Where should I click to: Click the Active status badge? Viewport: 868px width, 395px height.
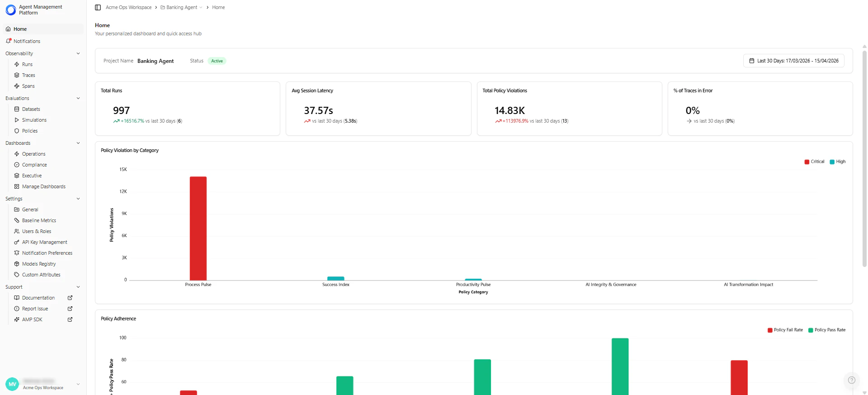217,61
